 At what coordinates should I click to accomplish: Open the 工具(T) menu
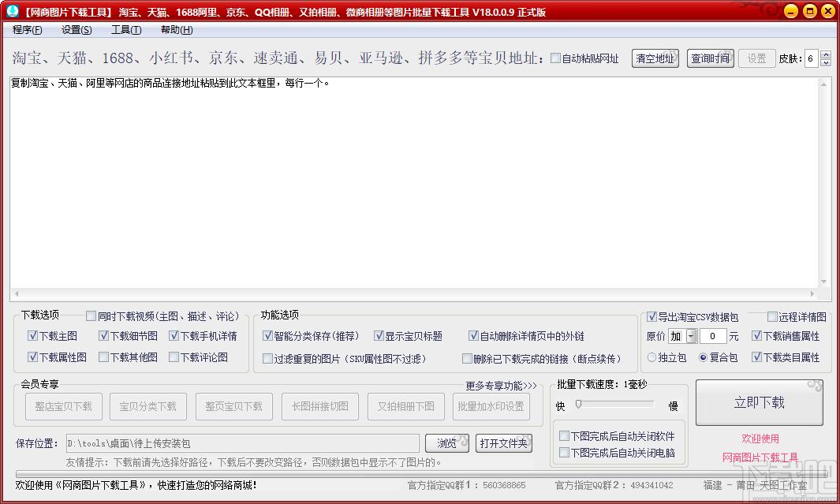(126, 30)
